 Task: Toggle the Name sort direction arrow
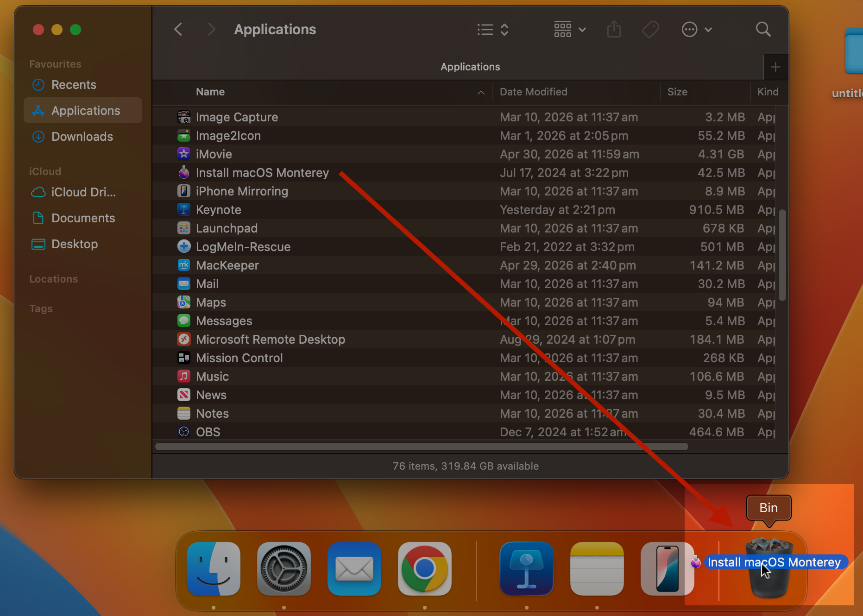481,92
